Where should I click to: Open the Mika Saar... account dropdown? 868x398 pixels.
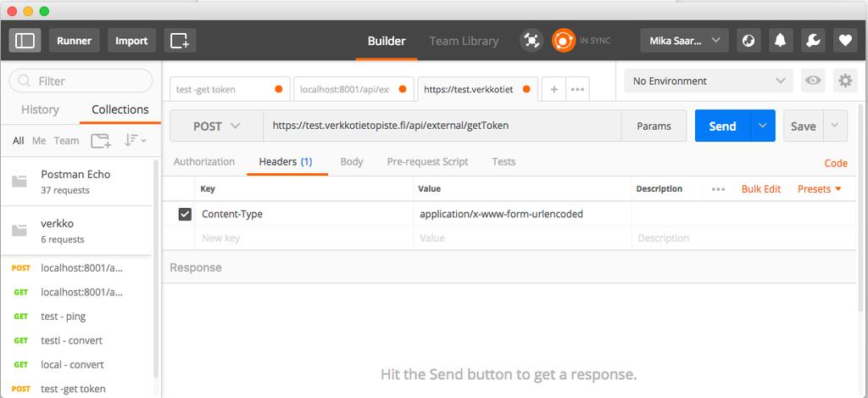coord(684,41)
